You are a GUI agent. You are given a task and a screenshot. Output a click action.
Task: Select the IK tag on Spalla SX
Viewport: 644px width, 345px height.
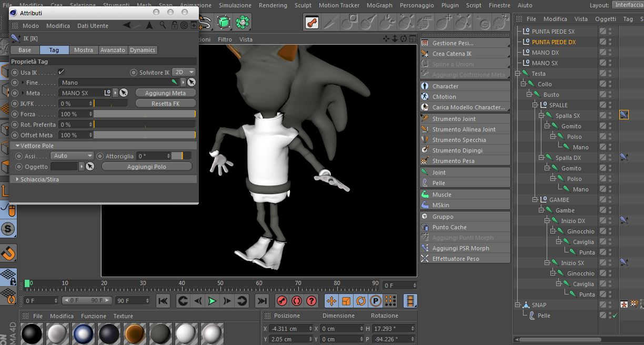(623, 115)
